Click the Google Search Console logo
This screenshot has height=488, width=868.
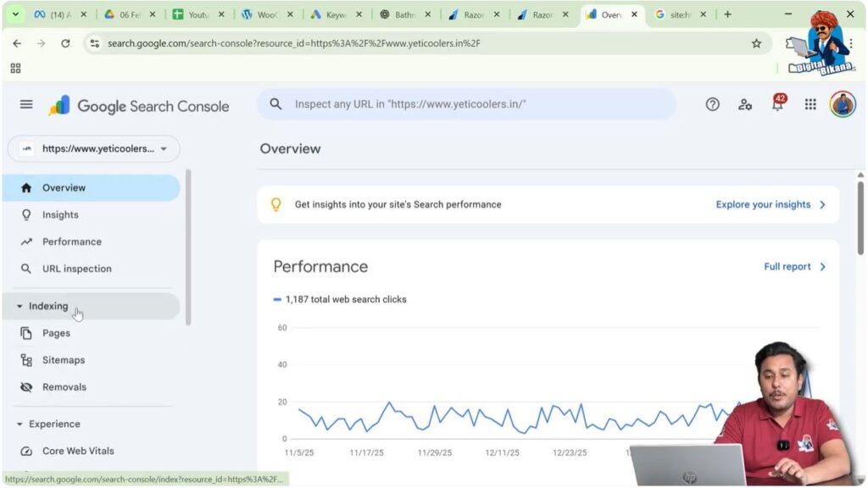pos(138,106)
